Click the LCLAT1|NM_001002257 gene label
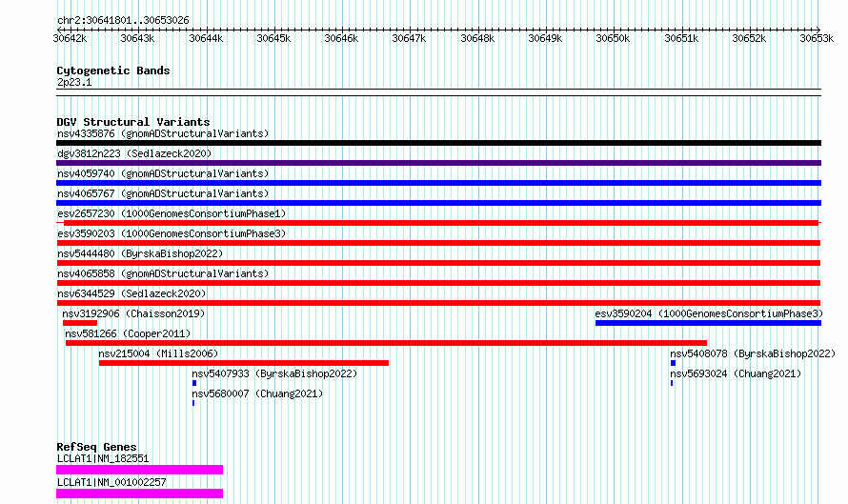The height and width of the screenshot is (504, 848). (111, 482)
